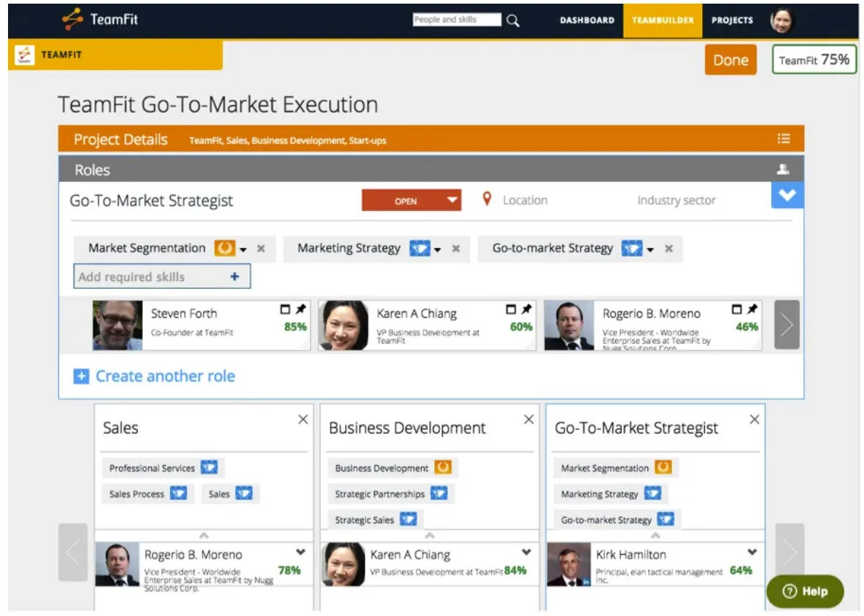The height and width of the screenshot is (616, 864).
Task: Click the People and skills search field
Action: [x=457, y=20]
